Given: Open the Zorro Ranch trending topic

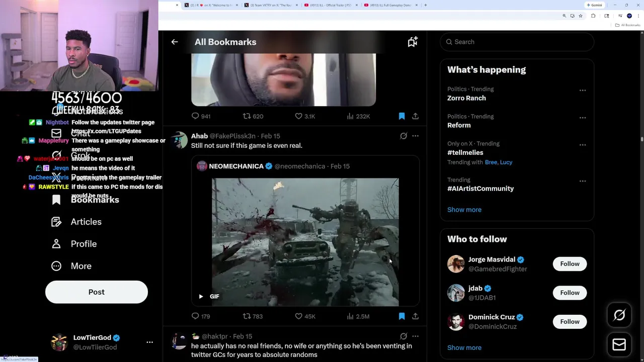Looking at the screenshot, I should point(466,98).
